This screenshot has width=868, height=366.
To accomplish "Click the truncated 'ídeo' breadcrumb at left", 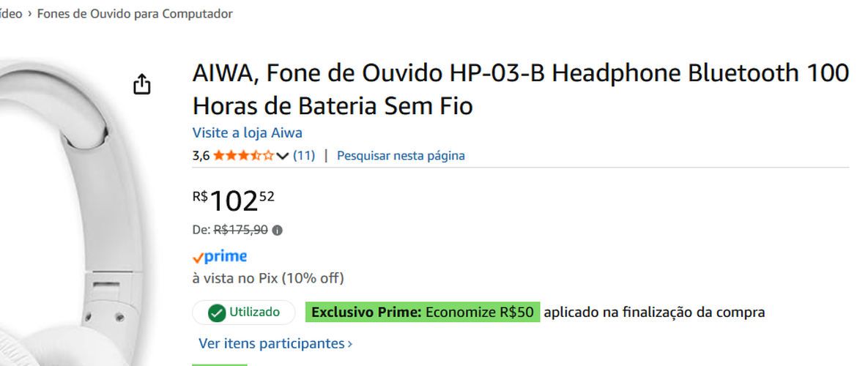I will [11, 14].
